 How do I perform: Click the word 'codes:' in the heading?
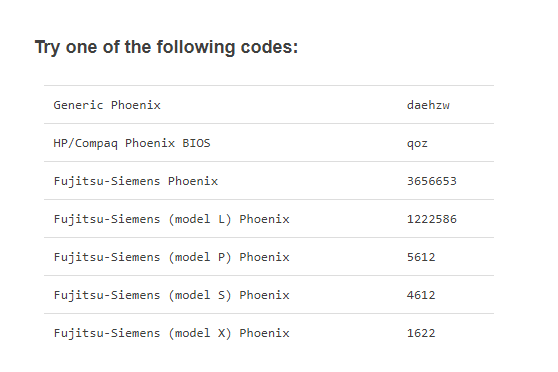(x=269, y=47)
